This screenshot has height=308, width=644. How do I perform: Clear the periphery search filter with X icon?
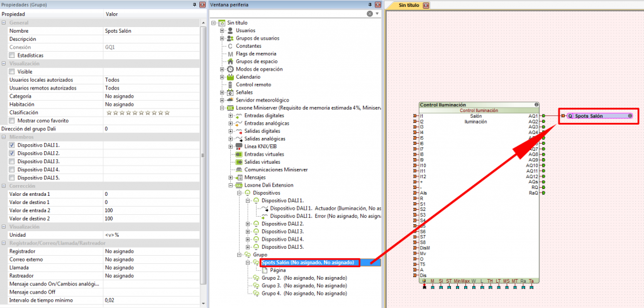pos(370,13)
